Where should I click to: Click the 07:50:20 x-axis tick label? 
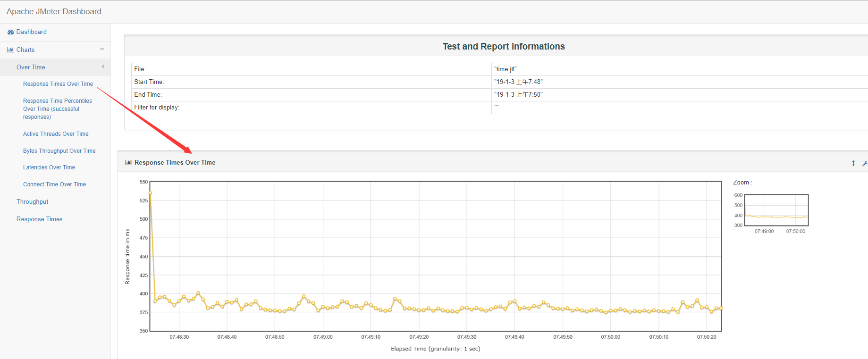click(x=707, y=337)
